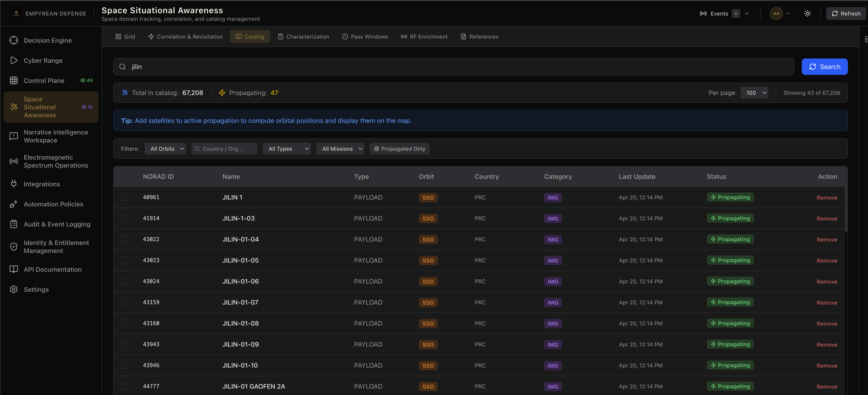Screen dimensions: 868x395
Task: Open Audit & Event Logging clipboard icon
Action: 13,224
